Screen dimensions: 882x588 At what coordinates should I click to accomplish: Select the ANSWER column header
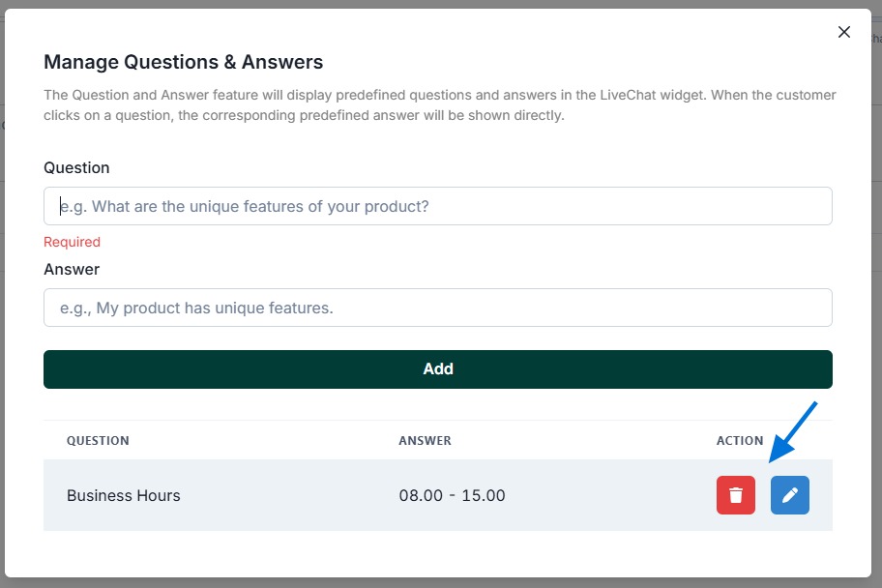(425, 440)
